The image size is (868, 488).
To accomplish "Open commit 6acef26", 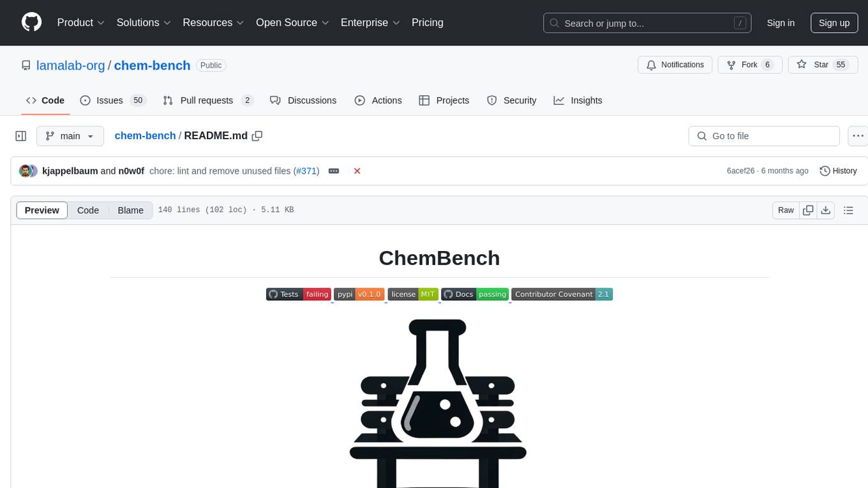I will (x=740, y=171).
